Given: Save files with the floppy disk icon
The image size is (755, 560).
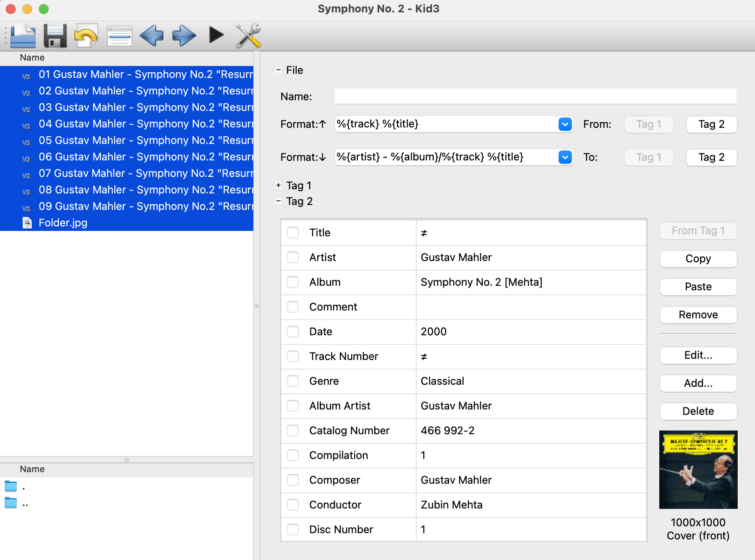Looking at the screenshot, I should (55, 36).
